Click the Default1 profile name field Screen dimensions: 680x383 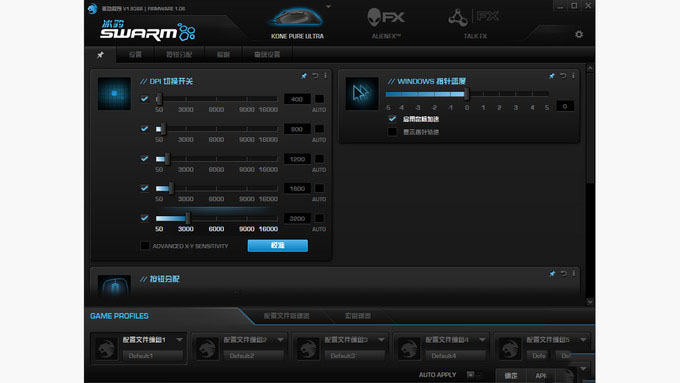coord(153,356)
